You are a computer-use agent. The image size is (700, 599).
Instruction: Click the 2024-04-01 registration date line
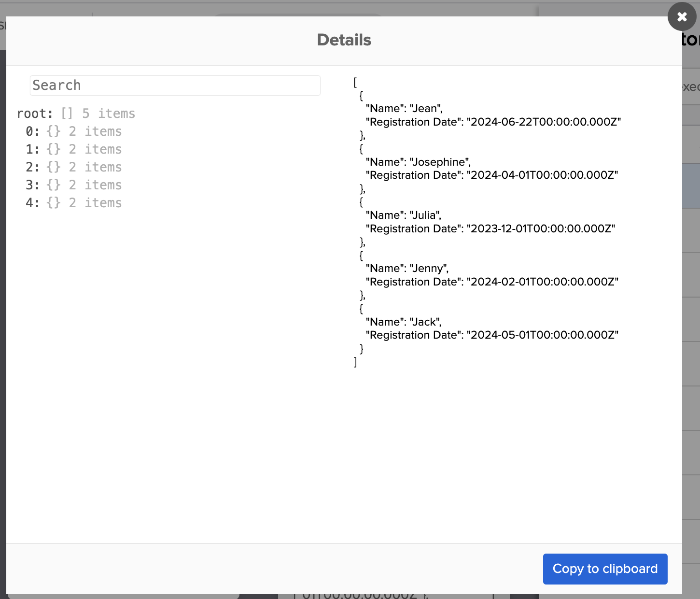pyautogui.click(x=491, y=175)
